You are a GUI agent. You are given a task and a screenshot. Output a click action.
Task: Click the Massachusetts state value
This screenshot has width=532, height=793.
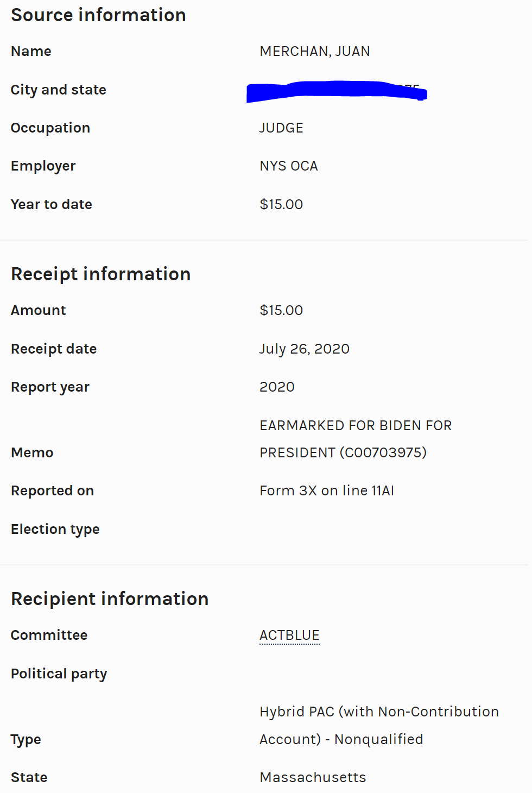point(313,778)
